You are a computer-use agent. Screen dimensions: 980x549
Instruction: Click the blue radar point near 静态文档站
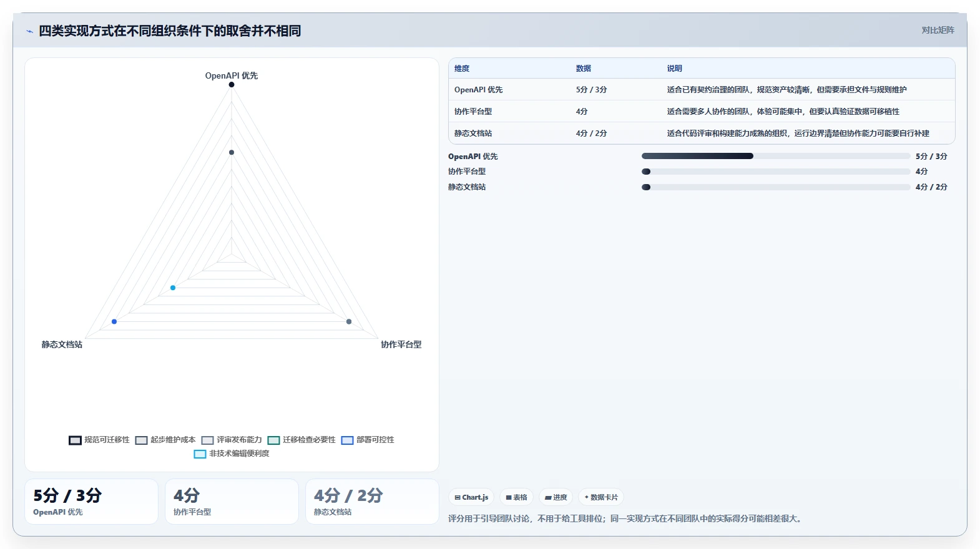tap(114, 321)
